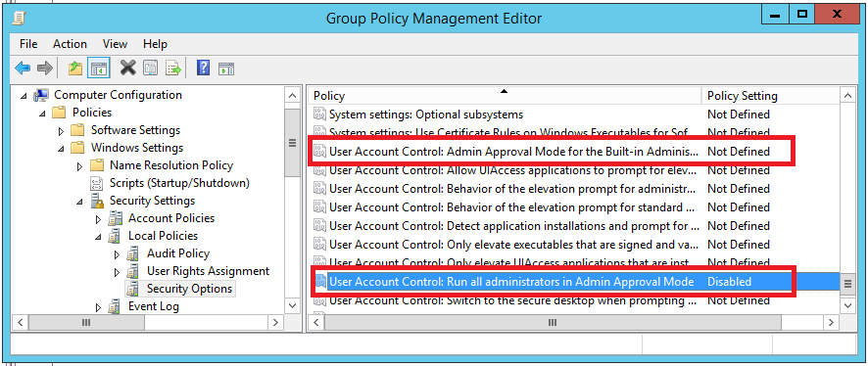This screenshot has height=366, width=868.
Task: Open the Action menu
Action: click(70, 44)
